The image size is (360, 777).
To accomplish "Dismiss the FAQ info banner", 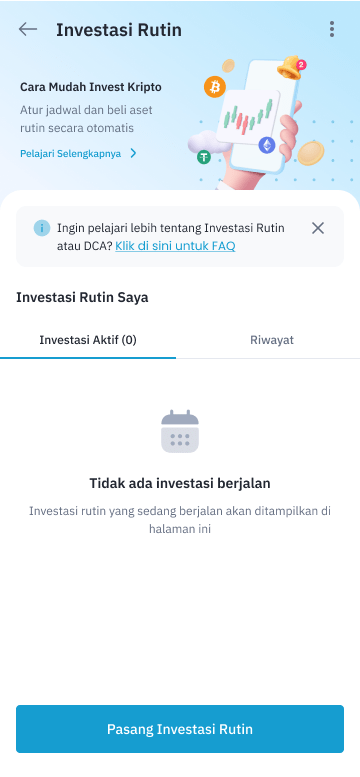I will click(x=318, y=228).
